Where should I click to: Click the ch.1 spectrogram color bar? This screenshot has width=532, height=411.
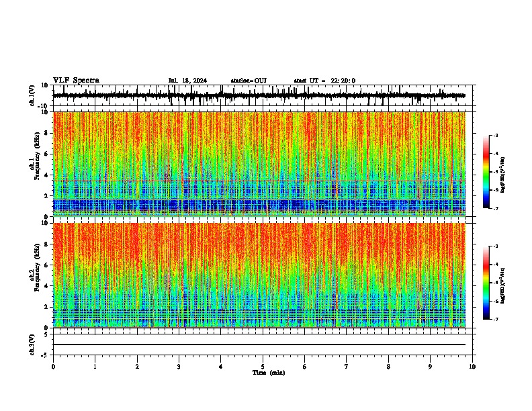[486, 172]
